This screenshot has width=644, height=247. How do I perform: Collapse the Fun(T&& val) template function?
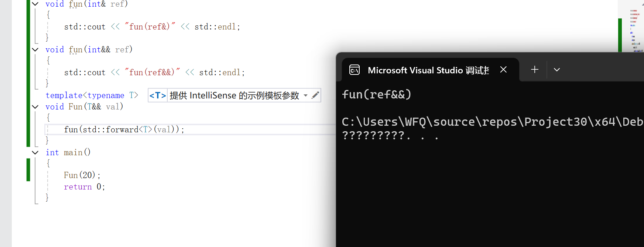(35, 107)
